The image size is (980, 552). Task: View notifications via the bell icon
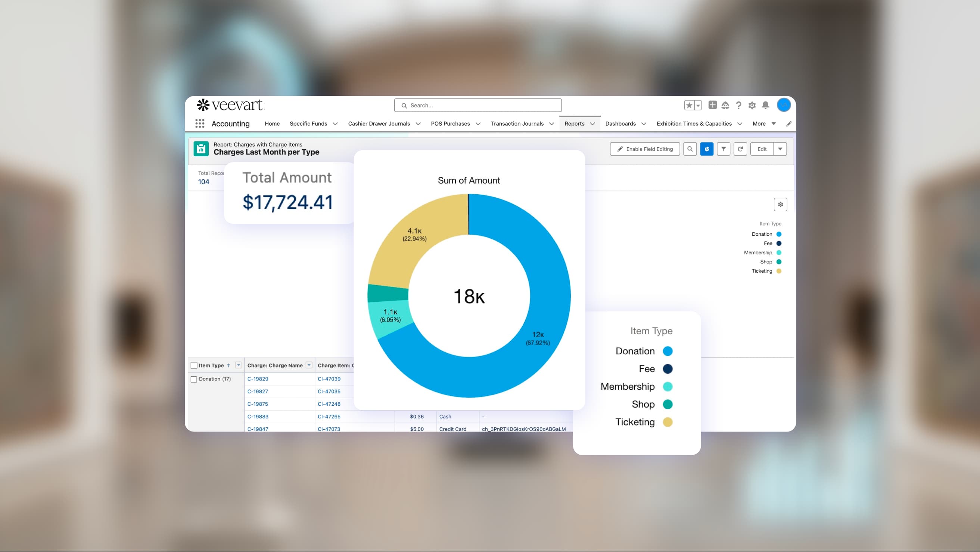tap(765, 105)
